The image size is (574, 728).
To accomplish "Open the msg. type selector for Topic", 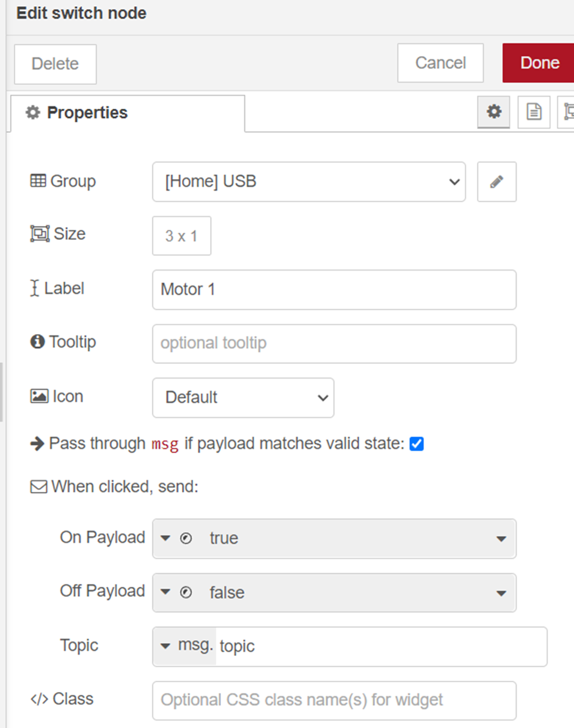I will (186, 646).
